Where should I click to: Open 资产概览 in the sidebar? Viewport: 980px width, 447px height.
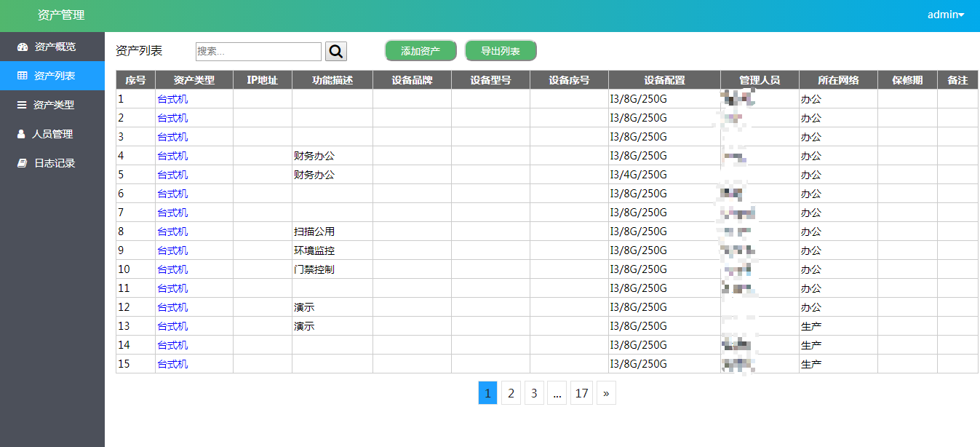click(x=52, y=47)
